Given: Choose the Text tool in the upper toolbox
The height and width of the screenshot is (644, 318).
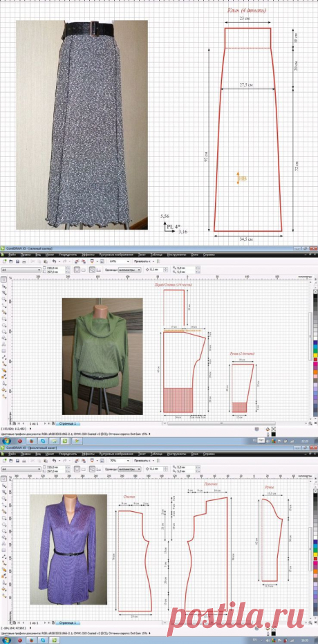Looking at the screenshot, I should (3, 344).
